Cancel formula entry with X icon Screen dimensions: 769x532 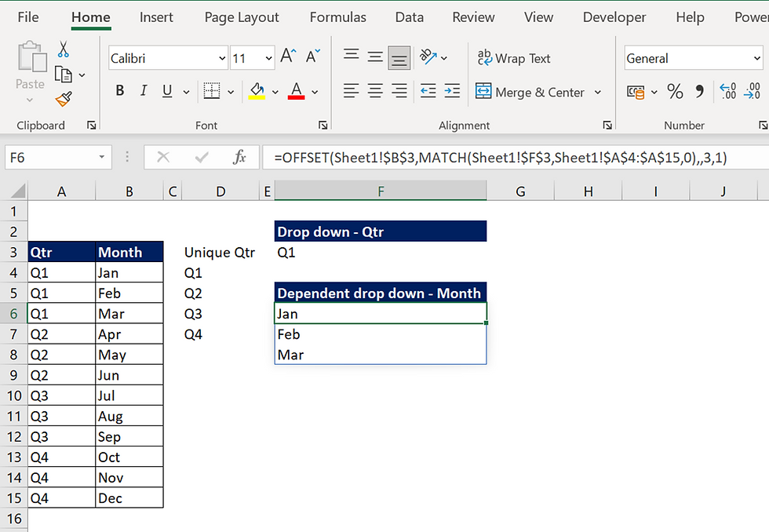pos(163,158)
